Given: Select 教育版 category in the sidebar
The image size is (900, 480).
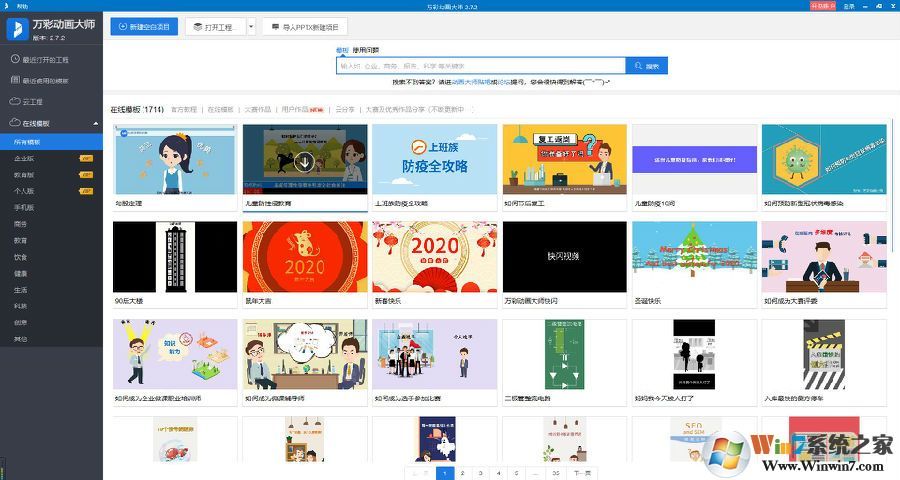Looking at the screenshot, I should pos(25,174).
